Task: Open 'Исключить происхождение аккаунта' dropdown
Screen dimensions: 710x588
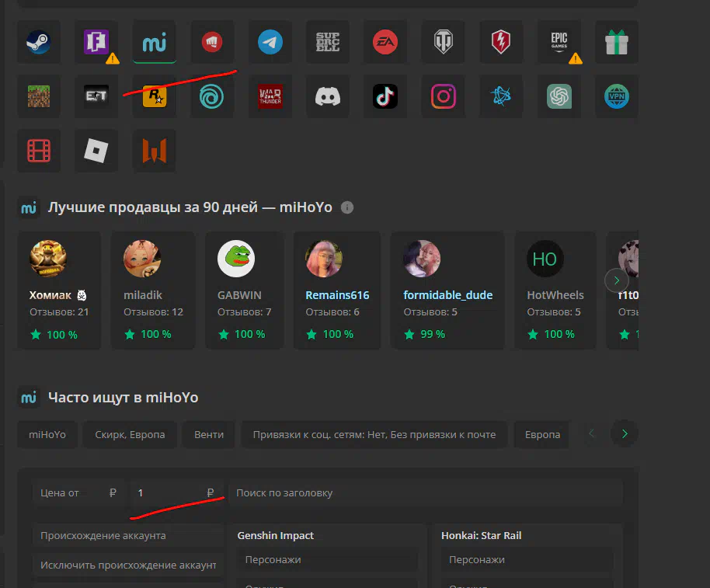Action: tap(128, 565)
